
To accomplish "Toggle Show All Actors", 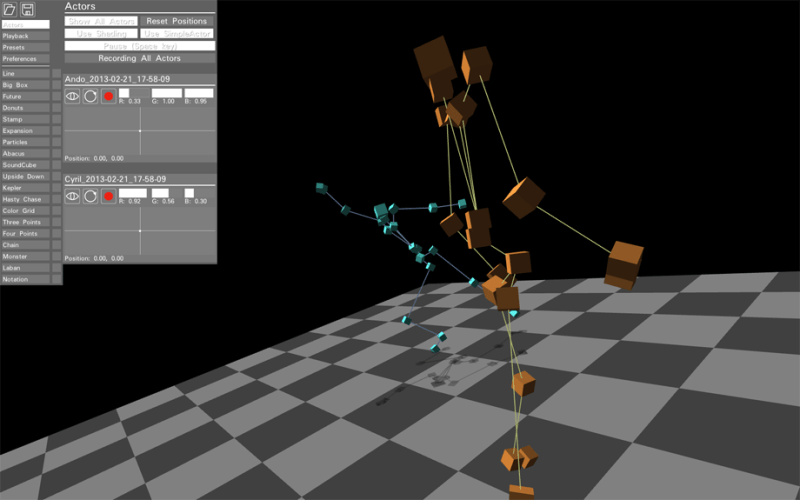I will click(101, 21).
